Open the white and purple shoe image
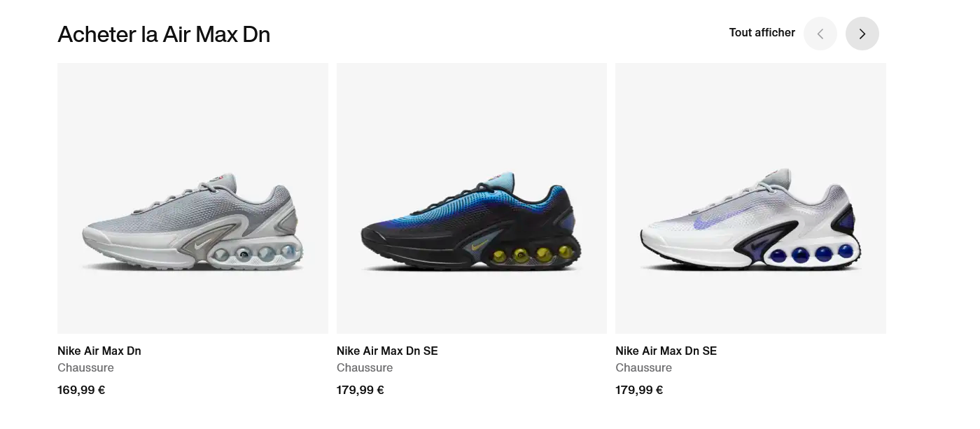The width and height of the screenshot is (980, 429). (x=750, y=198)
